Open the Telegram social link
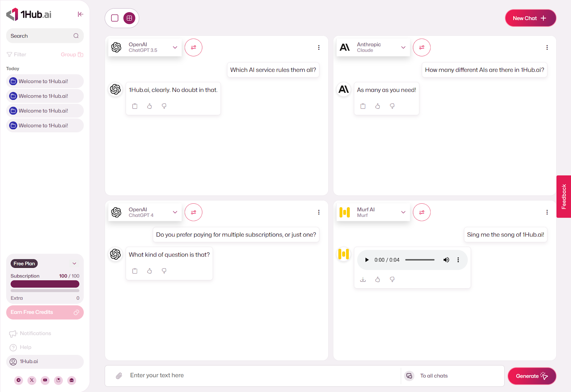The image size is (571, 392). tap(19, 380)
